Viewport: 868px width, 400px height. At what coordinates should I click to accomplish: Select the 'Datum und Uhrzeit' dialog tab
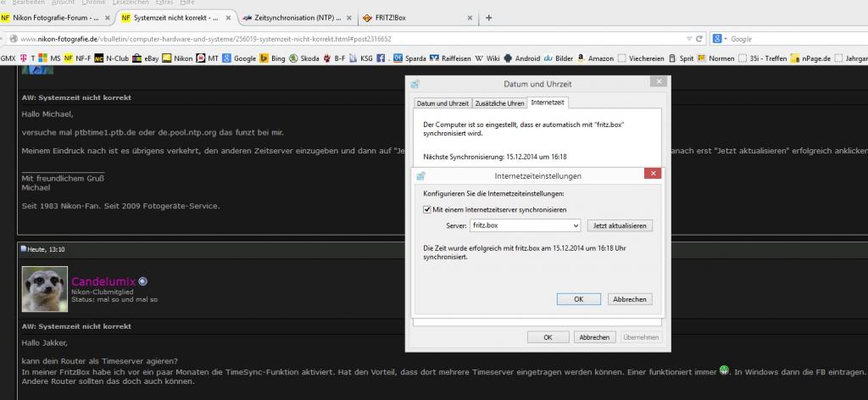(442, 103)
